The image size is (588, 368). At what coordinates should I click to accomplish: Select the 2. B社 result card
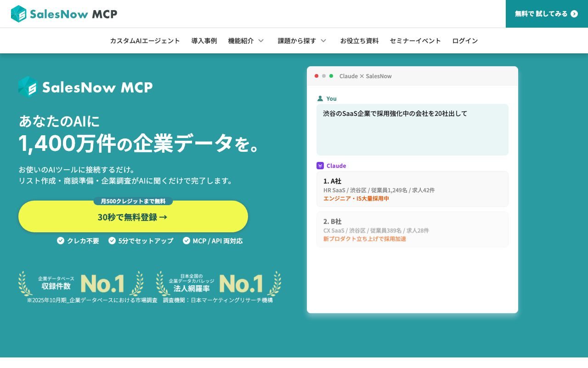(413, 229)
